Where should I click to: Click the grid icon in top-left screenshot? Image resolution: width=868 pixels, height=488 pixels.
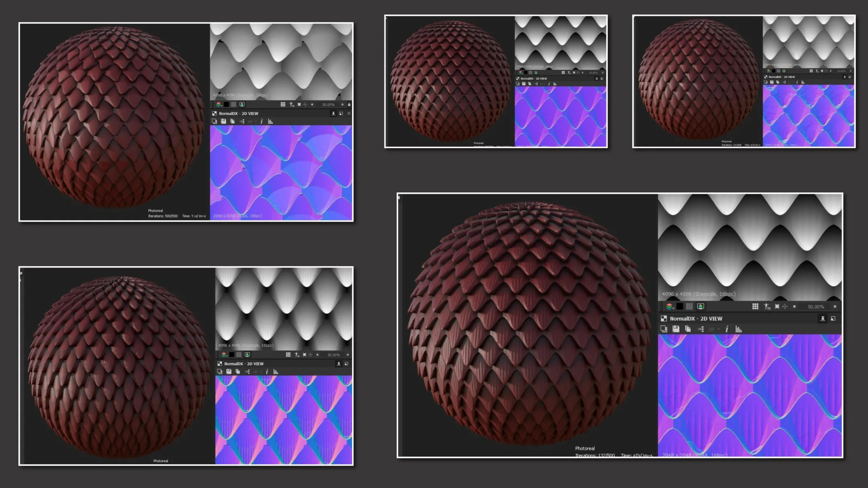[x=283, y=104]
